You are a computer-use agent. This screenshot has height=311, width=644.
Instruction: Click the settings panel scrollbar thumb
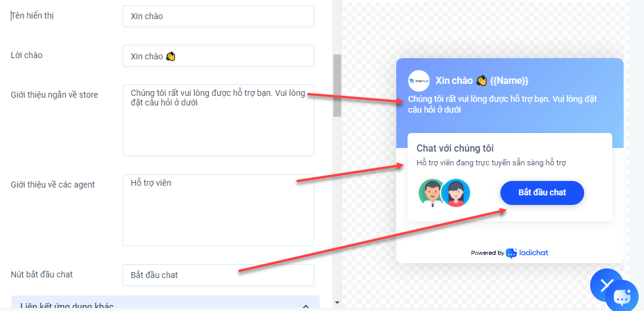click(337, 86)
